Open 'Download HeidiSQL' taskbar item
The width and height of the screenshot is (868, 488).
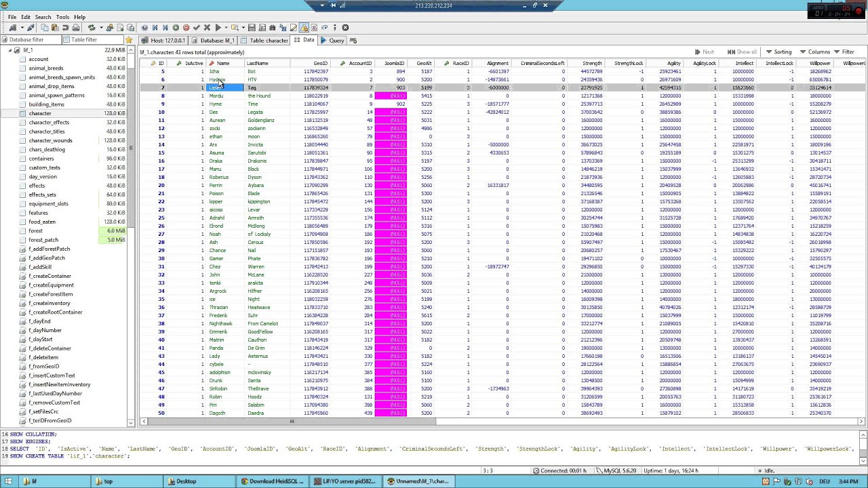tap(274, 481)
